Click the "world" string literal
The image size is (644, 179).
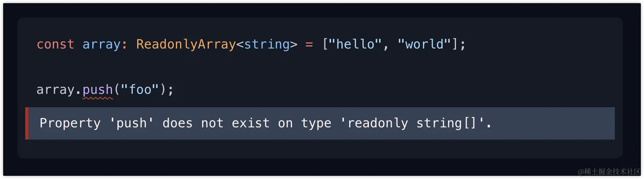(x=424, y=44)
